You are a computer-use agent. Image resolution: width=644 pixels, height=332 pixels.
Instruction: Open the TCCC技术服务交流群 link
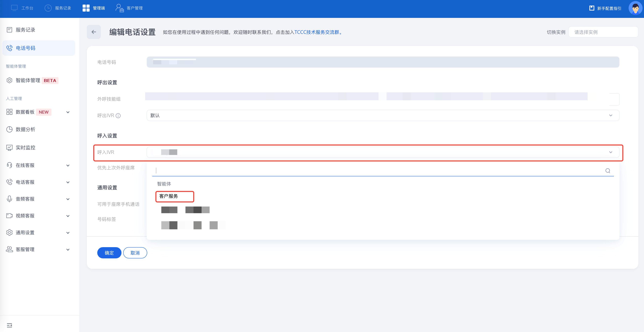pos(317,32)
